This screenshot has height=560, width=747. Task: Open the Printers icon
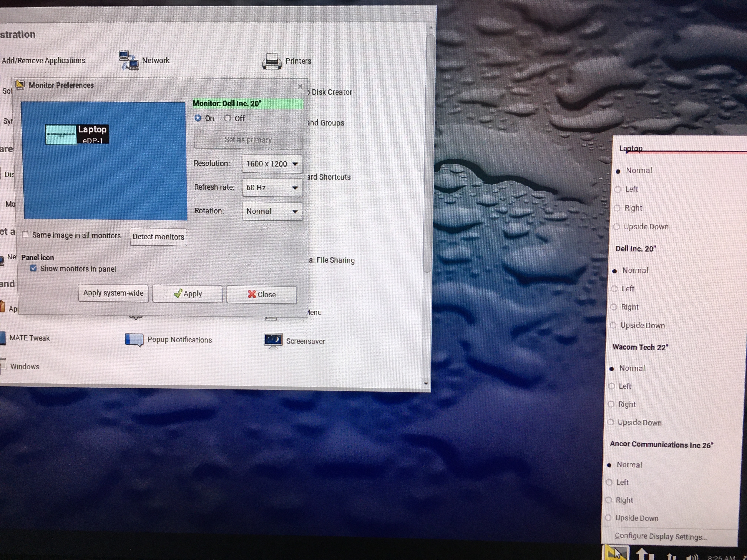272,61
